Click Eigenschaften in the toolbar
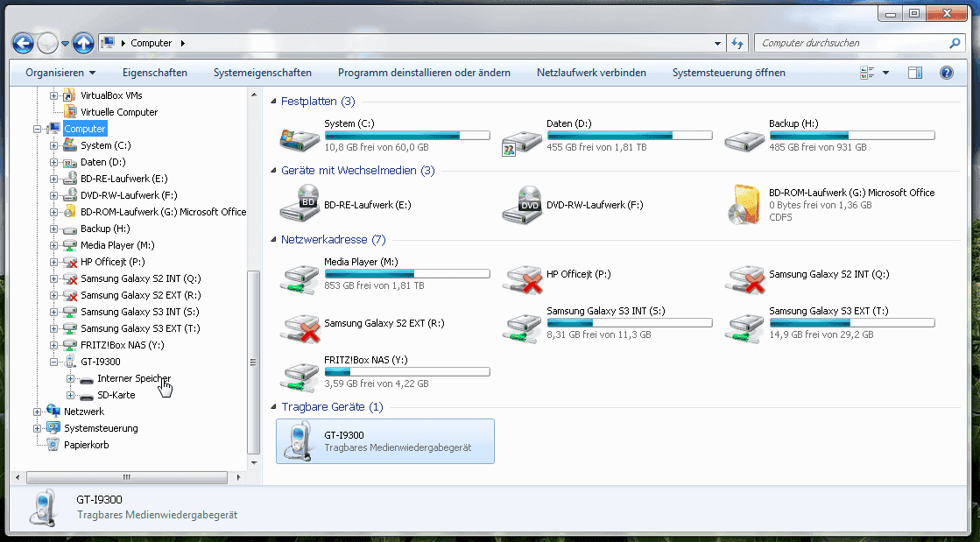980x542 pixels. [155, 73]
